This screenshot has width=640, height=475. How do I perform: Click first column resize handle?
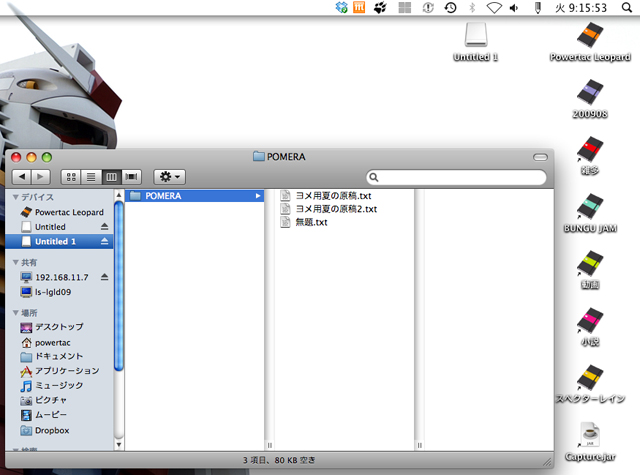269,445
